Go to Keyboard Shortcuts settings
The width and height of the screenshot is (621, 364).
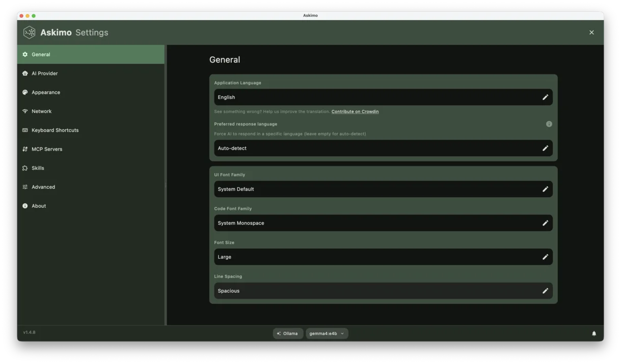point(91,130)
